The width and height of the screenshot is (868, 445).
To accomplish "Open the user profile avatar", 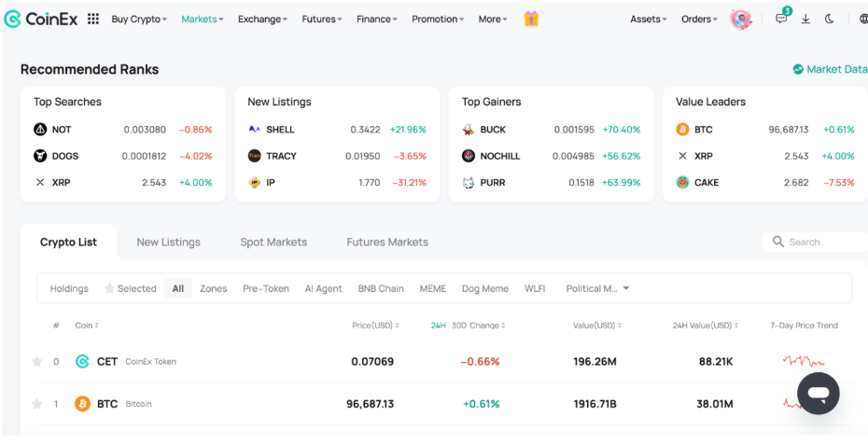I will tap(741, 19).
